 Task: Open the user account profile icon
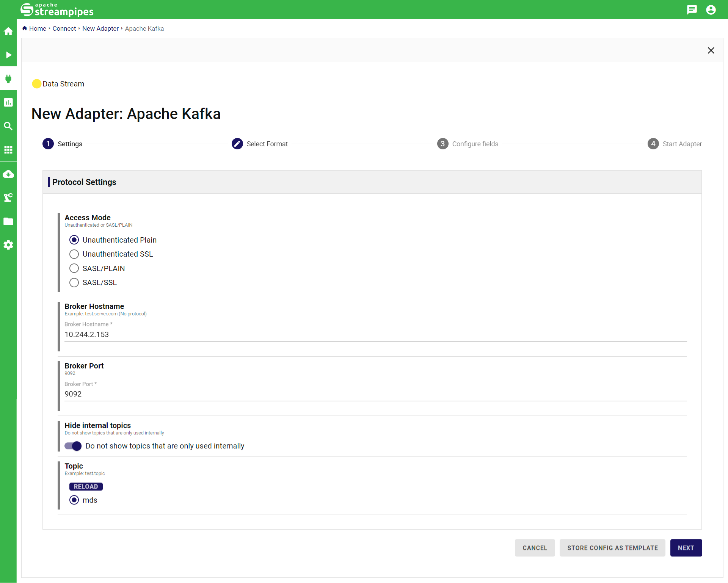pos(711,9)
